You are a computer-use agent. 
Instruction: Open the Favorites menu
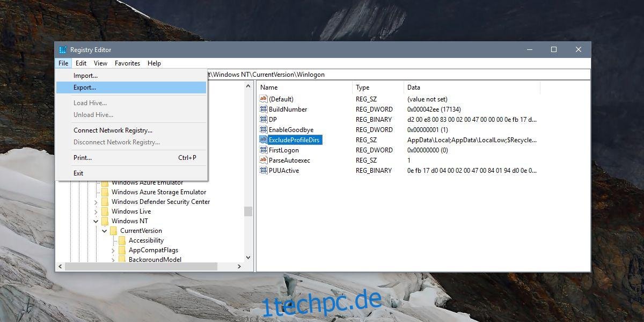127,63
